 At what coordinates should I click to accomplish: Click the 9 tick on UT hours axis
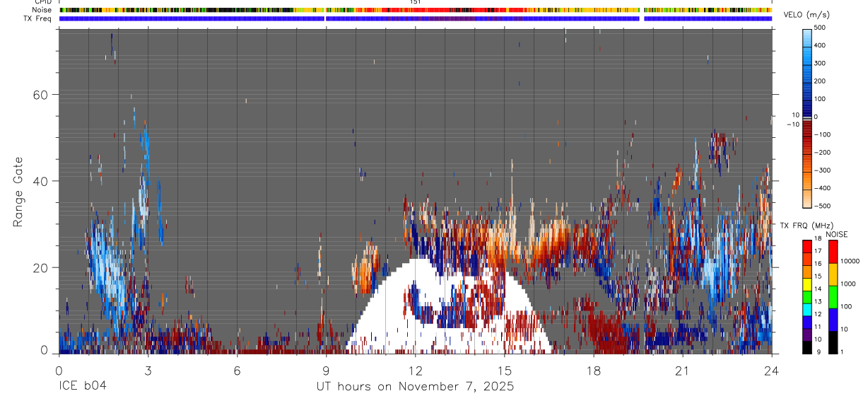326,370
